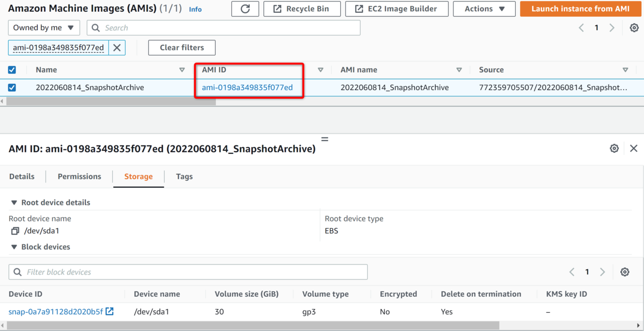Click the Device ID column header
This screenshot has width=644, height=331.
click(x=25, y=294)
